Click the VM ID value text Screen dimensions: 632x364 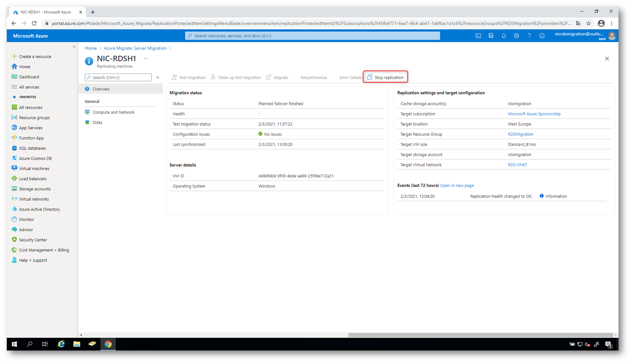tap(296, 176)
